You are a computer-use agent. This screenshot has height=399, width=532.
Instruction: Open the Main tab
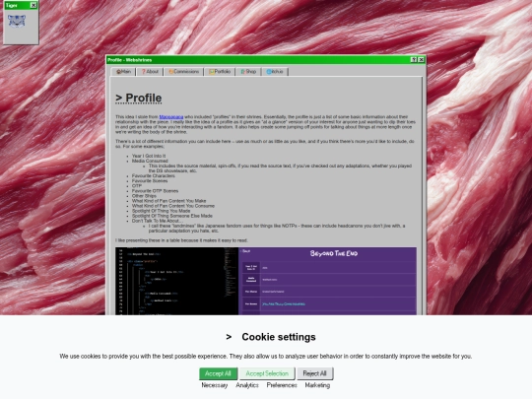coord(123,72)
